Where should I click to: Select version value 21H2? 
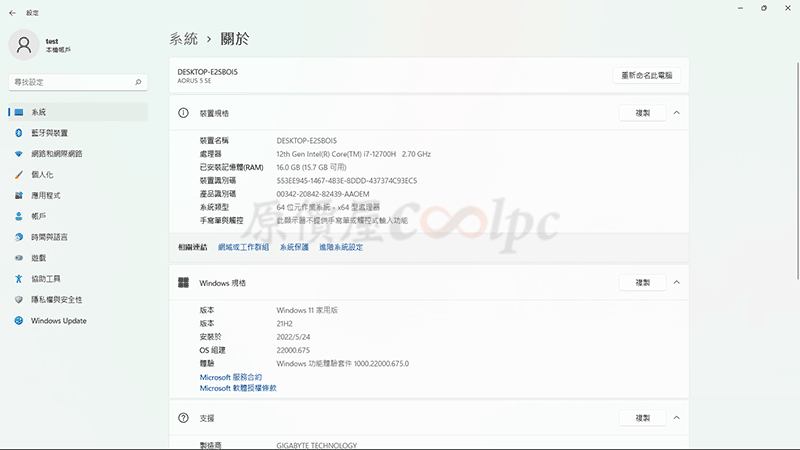pos(284,323)
